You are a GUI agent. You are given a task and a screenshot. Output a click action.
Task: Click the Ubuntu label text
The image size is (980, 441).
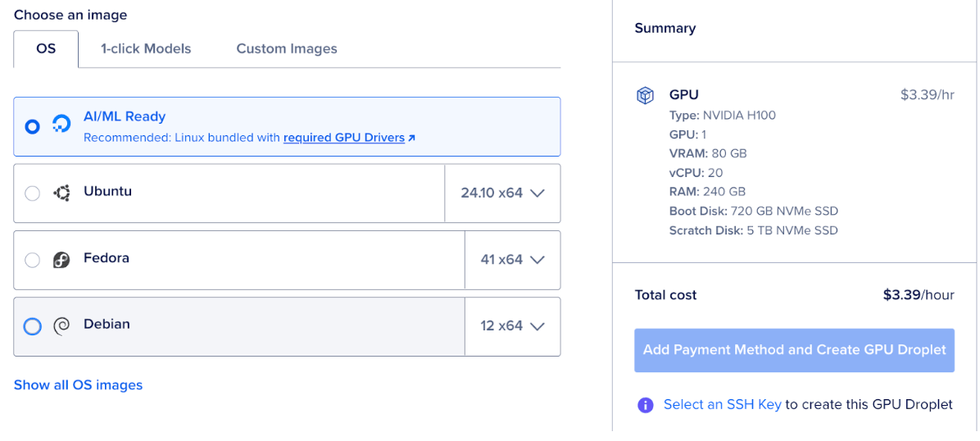tap(107, 191)
